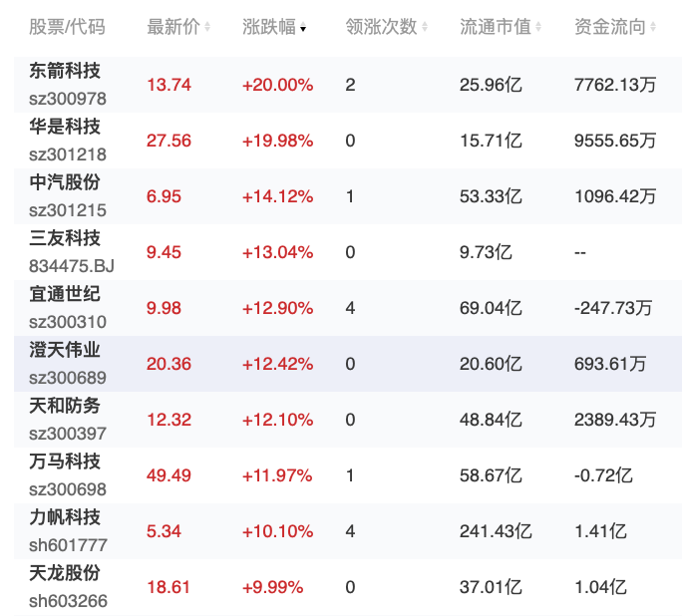Click fund flow -0.72亿
The width and height of the screenshot is (682, 616).
pyautogui.click(x=603, y=475)
